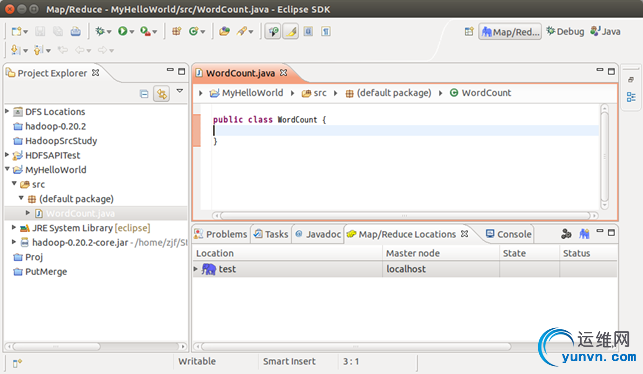
Task: Open the Project Explorer view menu
Action: 180,91
